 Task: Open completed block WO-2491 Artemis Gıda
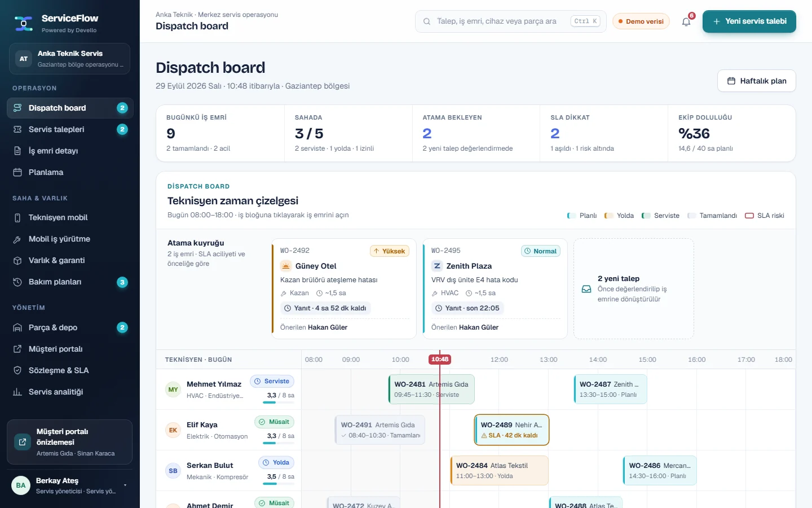click(x=379, y=430)
